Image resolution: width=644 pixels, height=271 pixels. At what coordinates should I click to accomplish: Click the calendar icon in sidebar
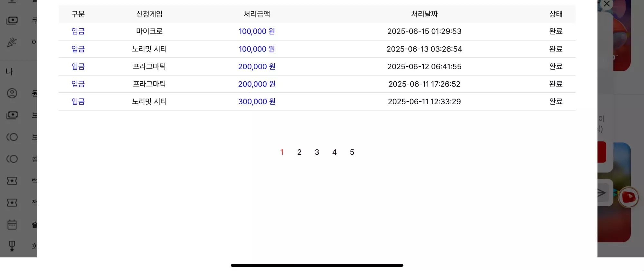[12, 225]
